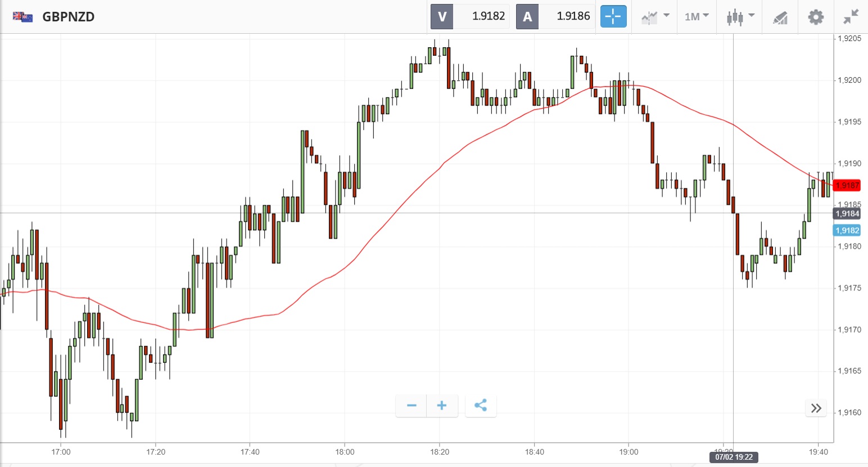The image size is (868, 467).
Task: Click the red 1,9187 price label
Action: 847,185
